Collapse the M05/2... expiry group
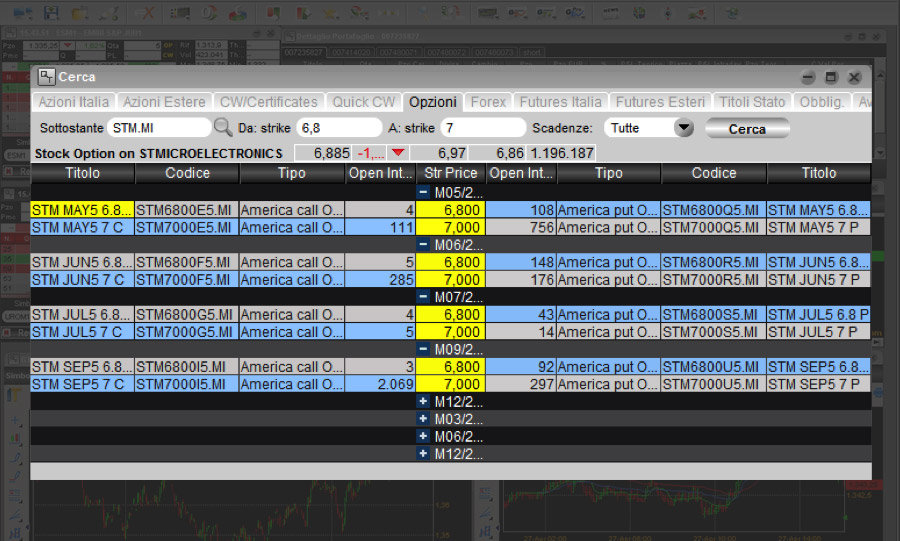Viewport: 900px width, 541px height. pos(423,192)
